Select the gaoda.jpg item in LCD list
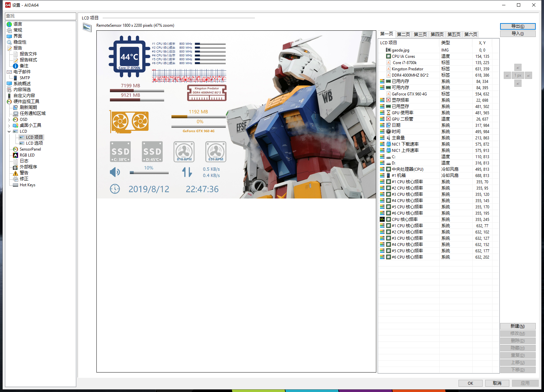This screenshot has width=544, height=392. pos(401,50)
